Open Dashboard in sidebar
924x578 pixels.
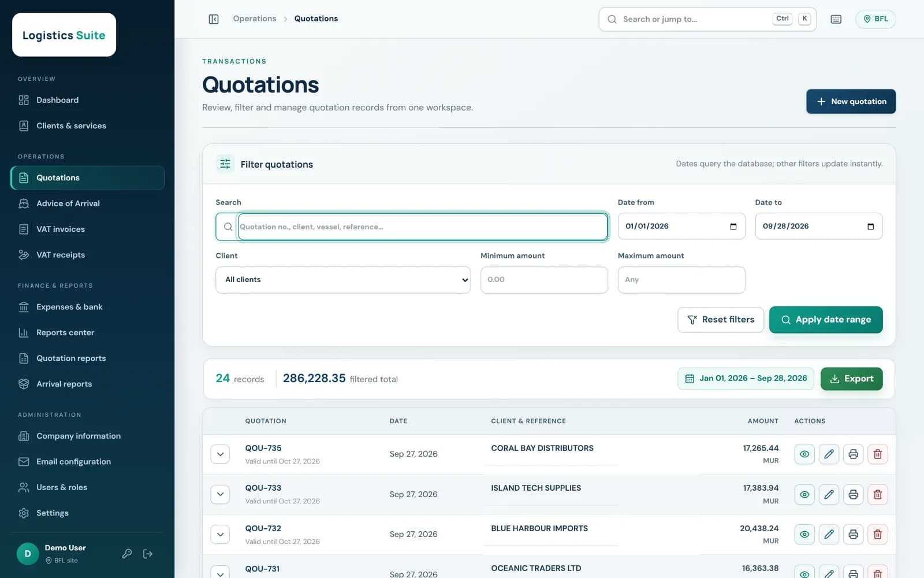click(x=87, y=100)
